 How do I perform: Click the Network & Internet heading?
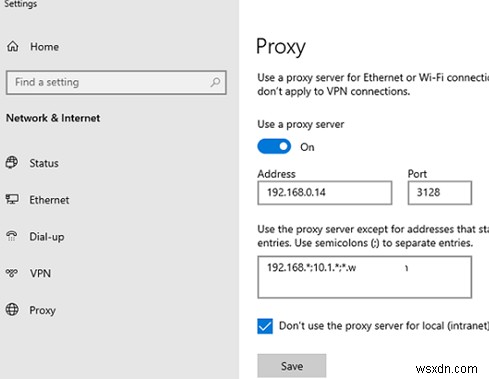click(53, 118)
